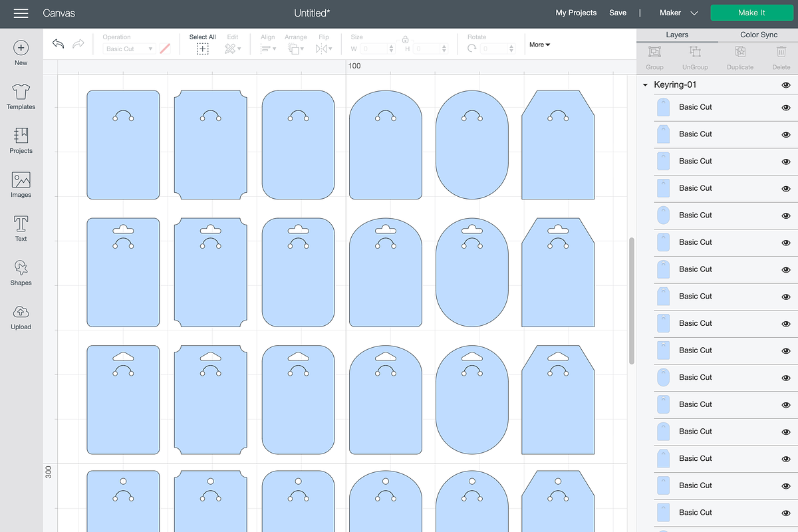
Task: Click the height H size field
Action: [430, 49]
